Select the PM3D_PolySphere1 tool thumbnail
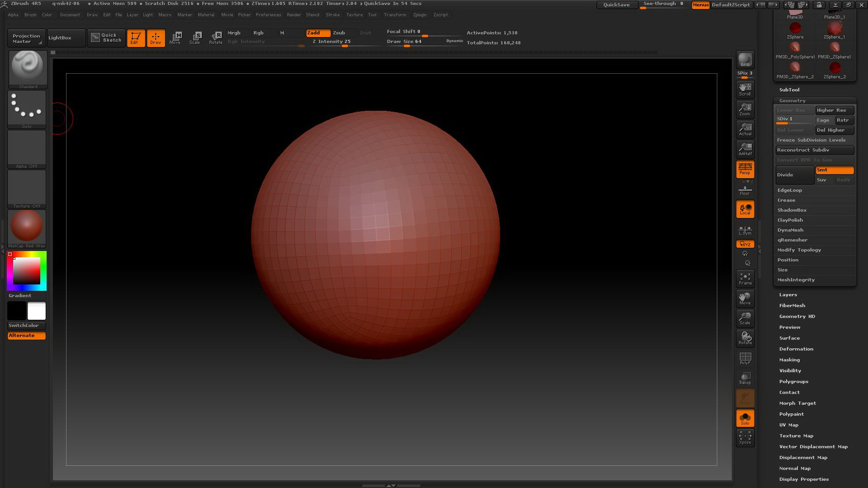The height and width of the screenshot is (488, 868). pyautogui.click(x=795, y=51)
